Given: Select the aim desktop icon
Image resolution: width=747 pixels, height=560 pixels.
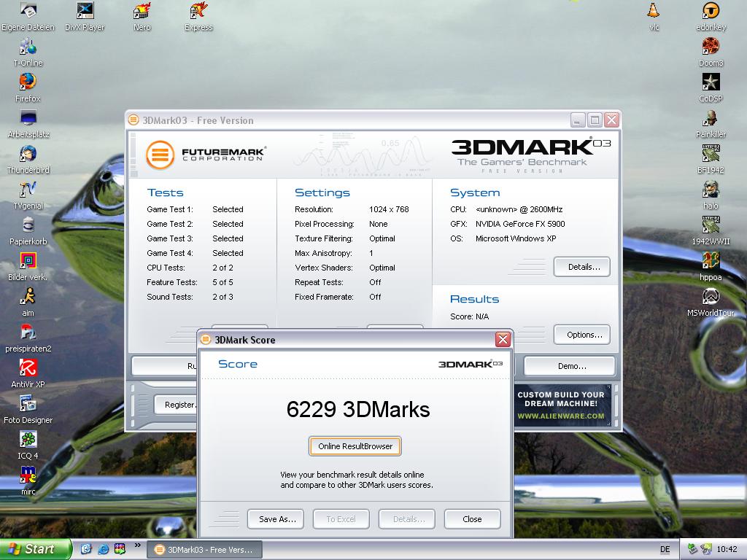Looking at the screenshot, I should (28, 303).
